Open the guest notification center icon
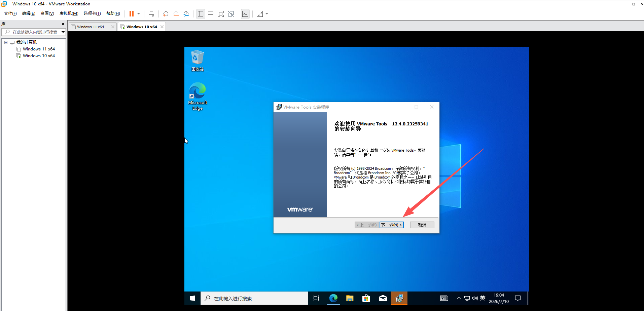The image size is (644, 311). (x=518, y=298)
